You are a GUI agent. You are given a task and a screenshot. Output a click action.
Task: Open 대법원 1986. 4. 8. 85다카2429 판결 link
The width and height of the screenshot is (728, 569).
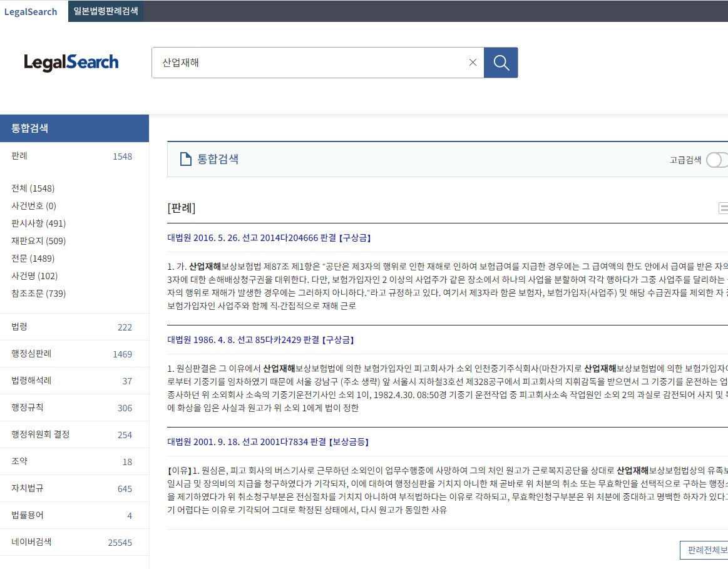pyautogui.click(x=260, y=340)
